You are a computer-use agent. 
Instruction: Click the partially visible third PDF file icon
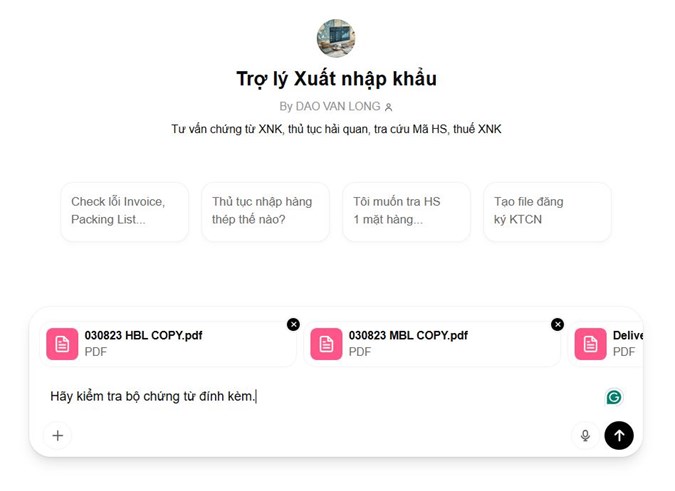coord(590,344)
